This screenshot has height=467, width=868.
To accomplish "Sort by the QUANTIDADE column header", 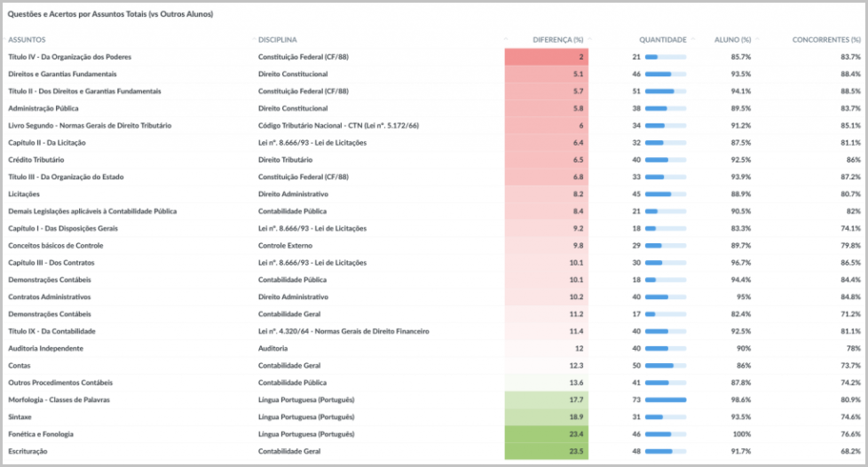I will [x=663, y=40].
